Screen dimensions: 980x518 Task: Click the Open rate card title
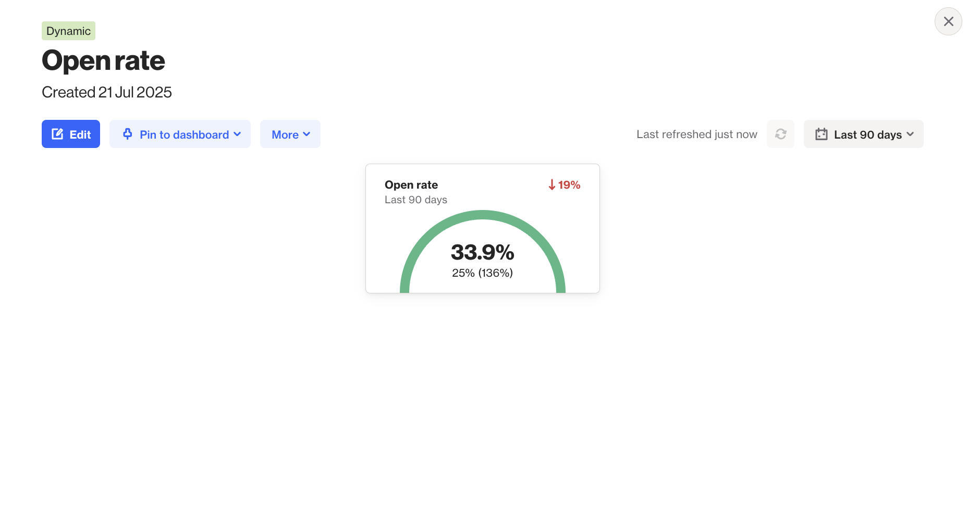411,185
